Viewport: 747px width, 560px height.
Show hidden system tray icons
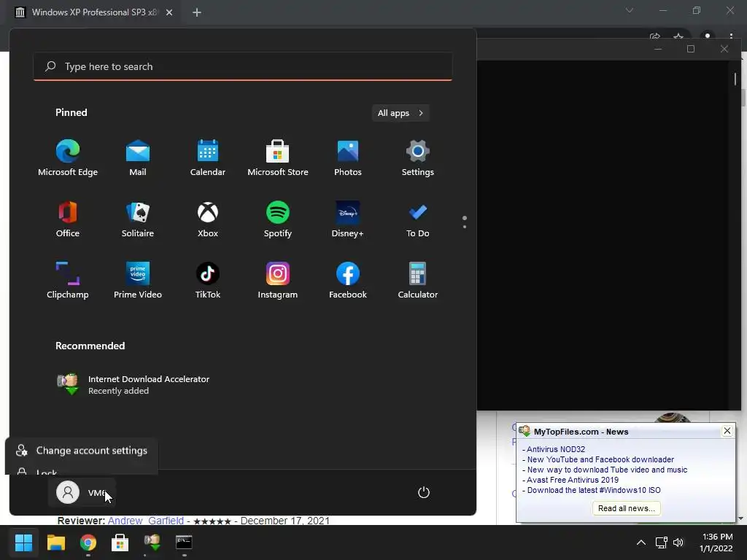(641, 542)
